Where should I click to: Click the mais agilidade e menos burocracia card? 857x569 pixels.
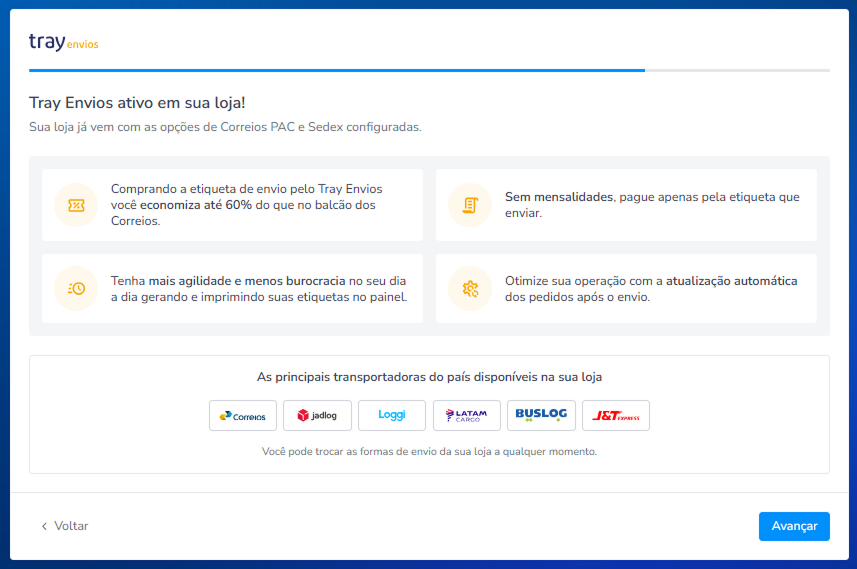(232, 289)
